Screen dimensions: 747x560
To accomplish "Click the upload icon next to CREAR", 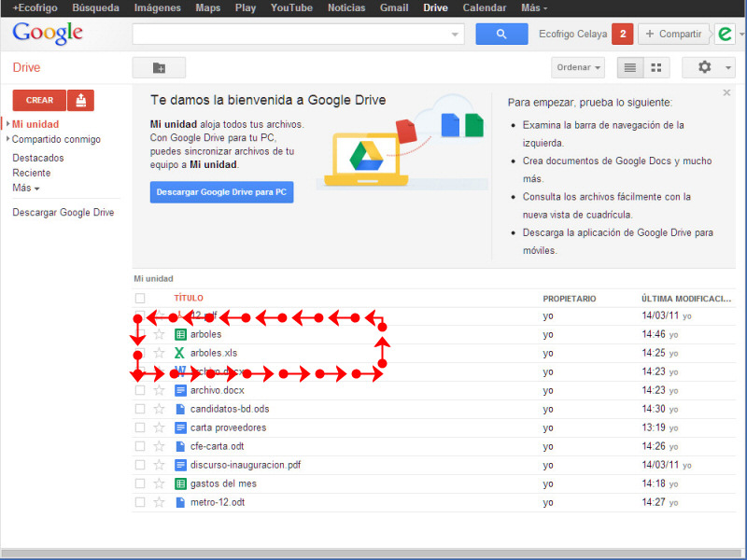I will pos(81,101).
